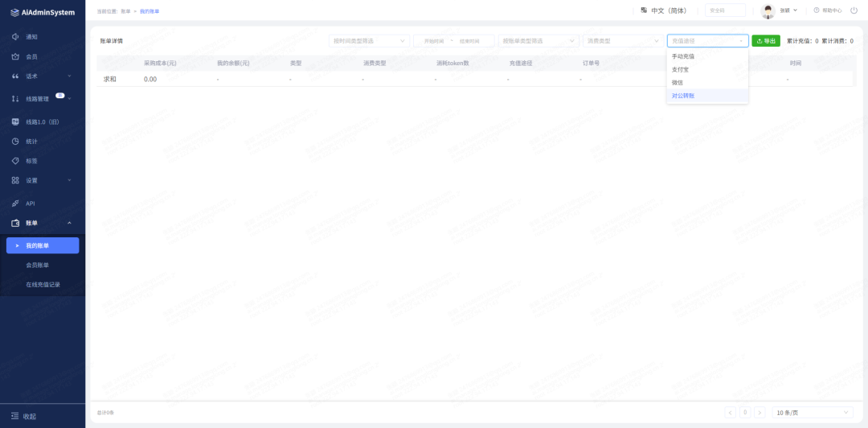The width and height of the screenshot is (868, 428).
Task: Open the 消费类型 filter dropdown
Action: coord(622,41)
